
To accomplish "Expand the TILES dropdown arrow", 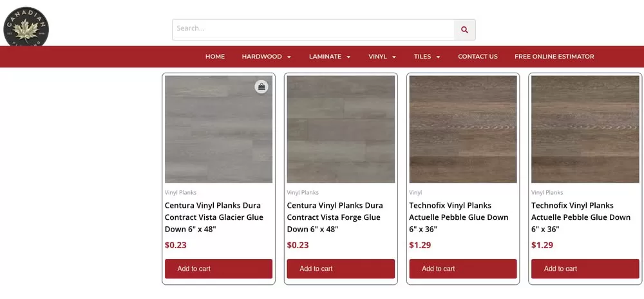I will [x=438, y=57].
